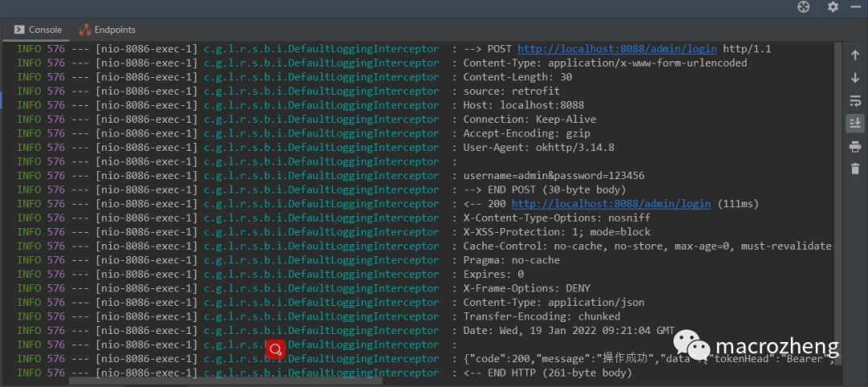This screenshot has height=387, width=868.
Task: Click the User-Agent: okhttp/3.14.8 text
Action: [x=538, y=147]
